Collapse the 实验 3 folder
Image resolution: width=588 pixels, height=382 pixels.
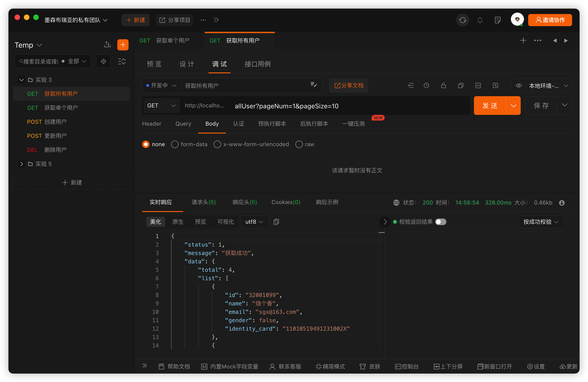[x=21, y=80]
